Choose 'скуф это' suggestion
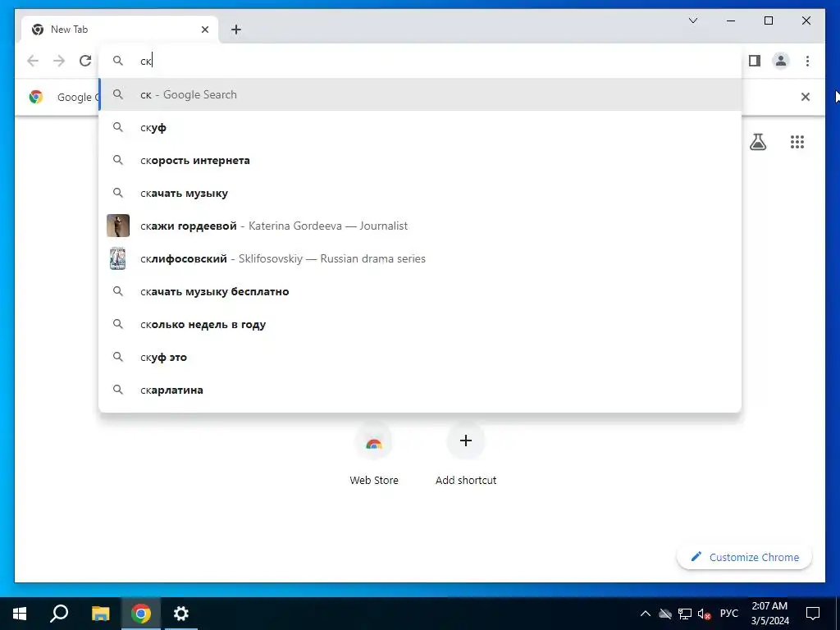 [421, 357]
